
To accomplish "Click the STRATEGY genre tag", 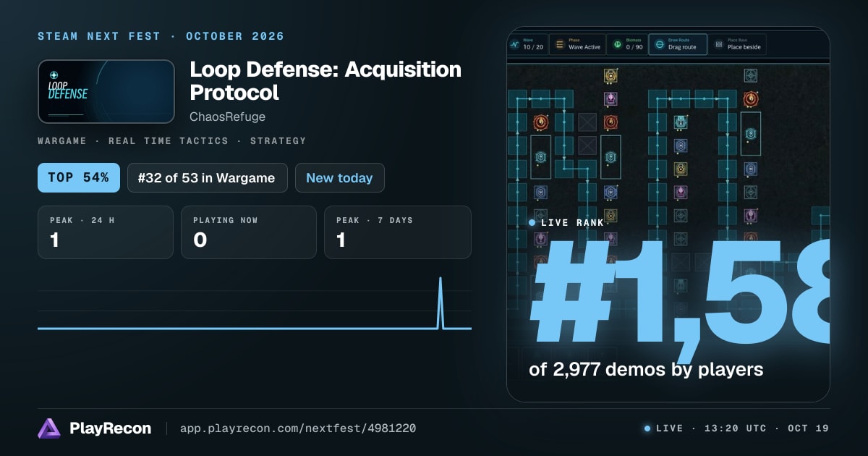I will coord(278,141).
